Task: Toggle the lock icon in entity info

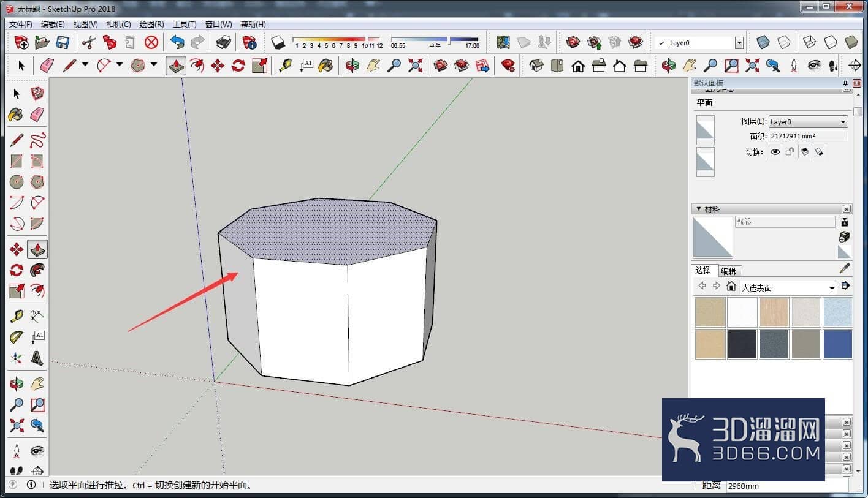Action: [790, 152]
